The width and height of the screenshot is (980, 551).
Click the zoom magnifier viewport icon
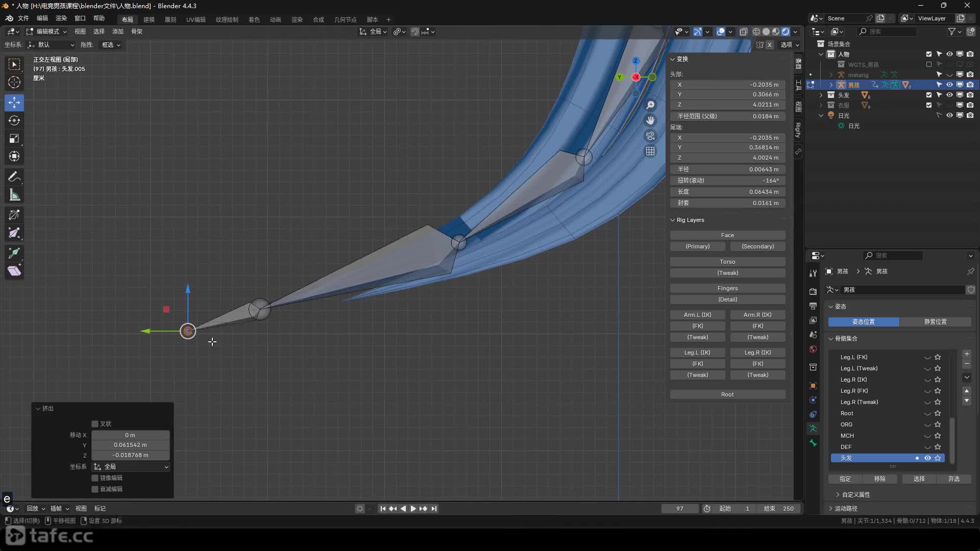pyautogui.click(x=650, y=105)
